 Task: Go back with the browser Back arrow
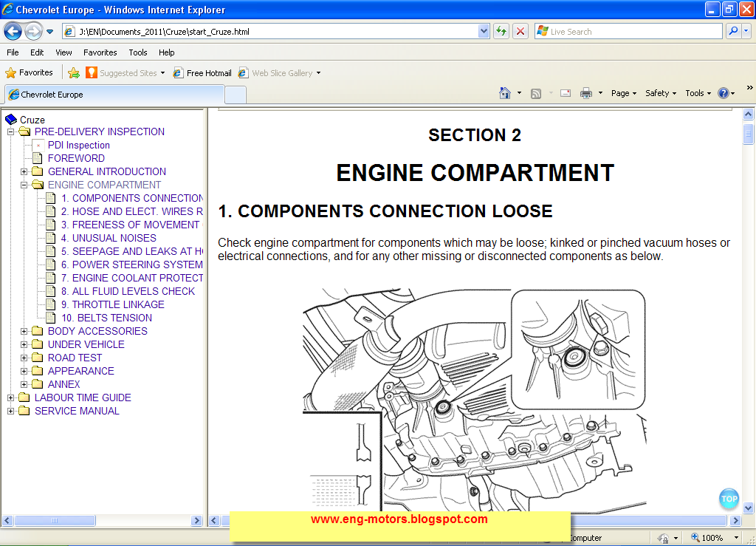[13, 31]
